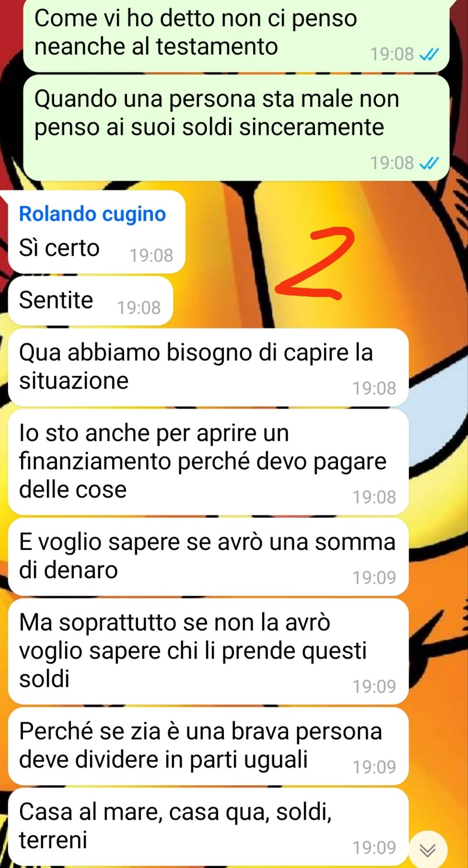Image resolution: width=468 pixels, height=868 pixels.
Task: Select message "Perché se zia è una brava persona"
Action: pos(208,746)
